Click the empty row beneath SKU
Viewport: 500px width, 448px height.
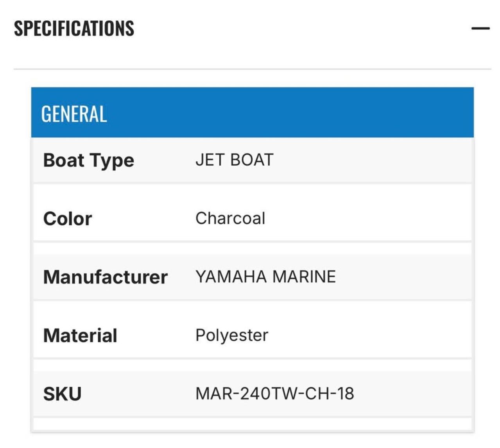tap(252, 424)
